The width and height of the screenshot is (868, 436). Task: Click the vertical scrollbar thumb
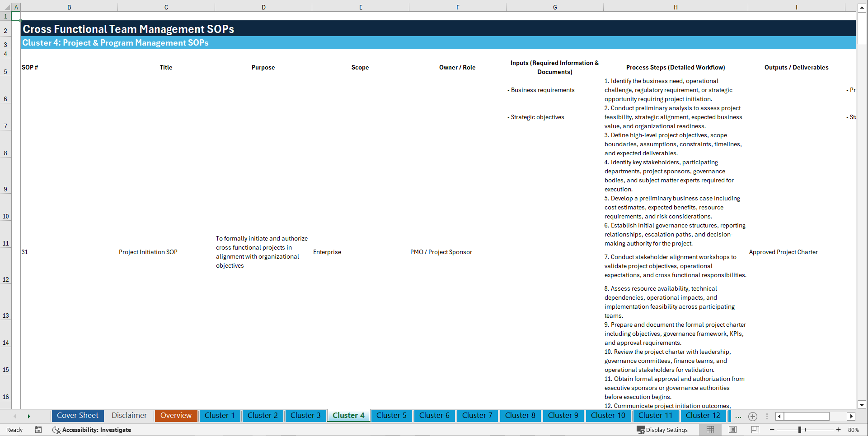click(862, 28)
